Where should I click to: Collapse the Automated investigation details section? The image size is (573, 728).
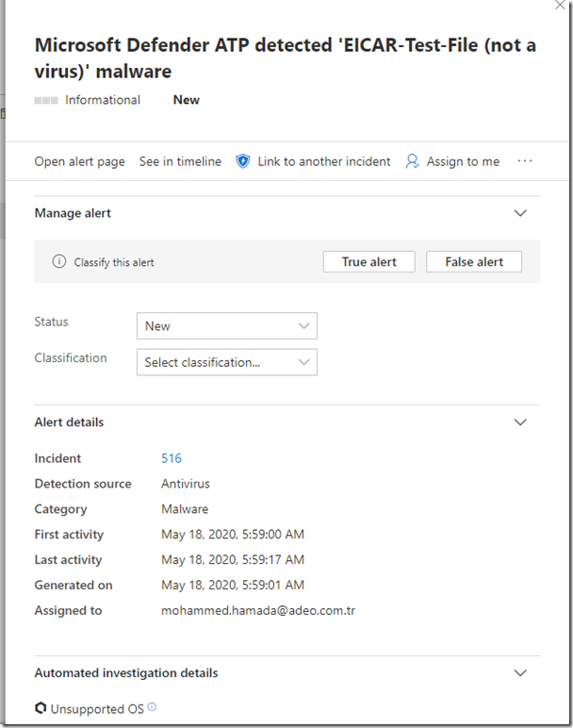[520, 672]
